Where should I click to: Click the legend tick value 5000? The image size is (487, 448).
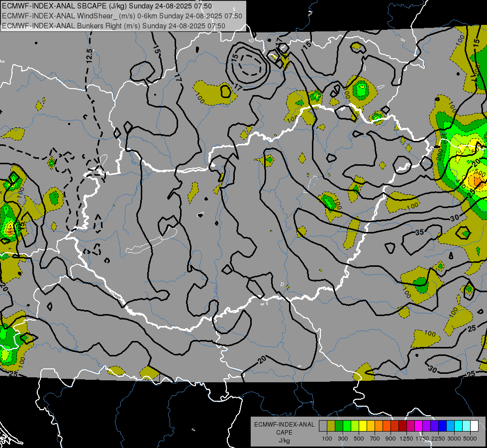470,439
